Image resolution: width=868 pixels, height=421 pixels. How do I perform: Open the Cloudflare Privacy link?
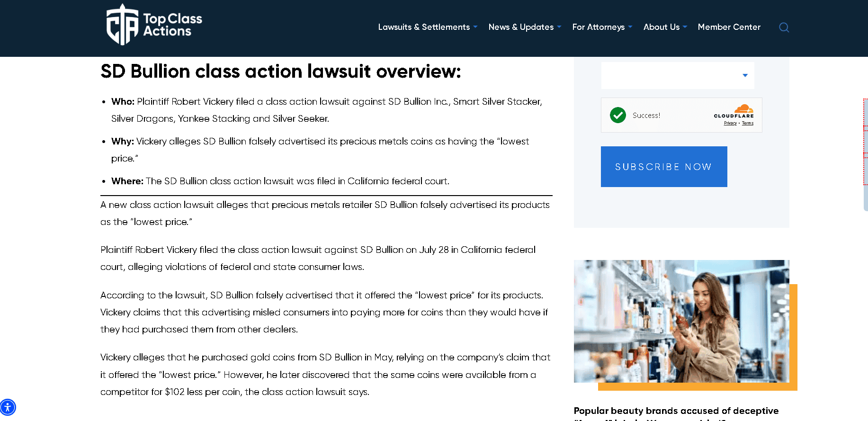point(730,123)
